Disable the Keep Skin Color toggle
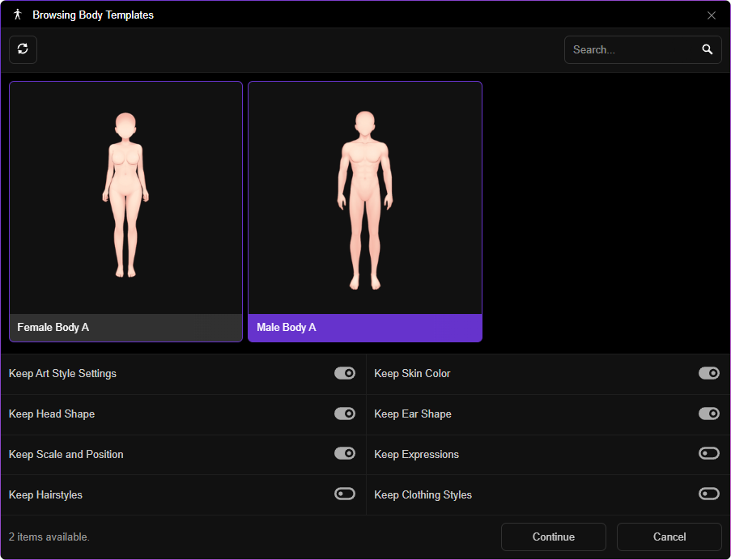This screenshot has width=731, height=560. pyautogui.click(x=708, y=373)
